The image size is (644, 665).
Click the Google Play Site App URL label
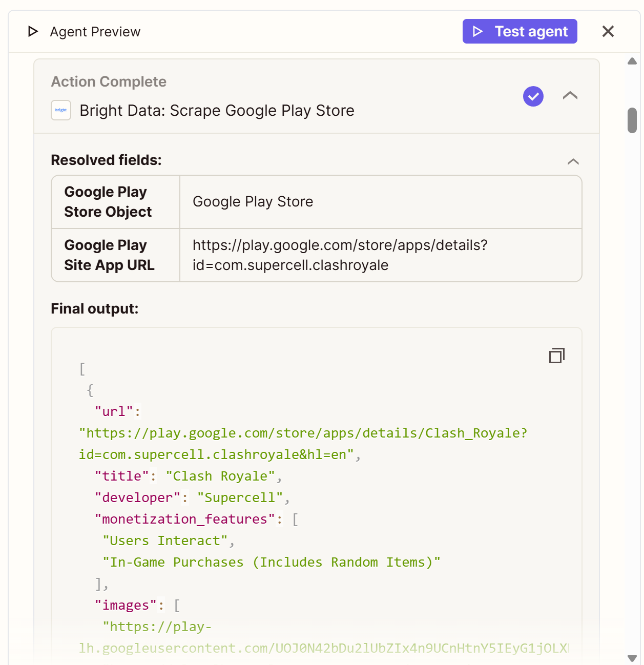click(x=109, y=255)
